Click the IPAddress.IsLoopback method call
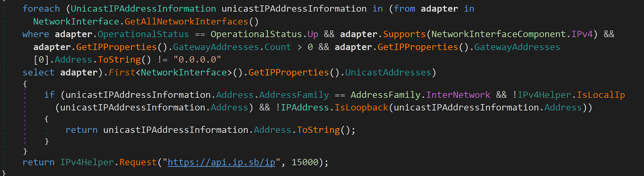Screen dimensions: 644x176 (334, 108)
